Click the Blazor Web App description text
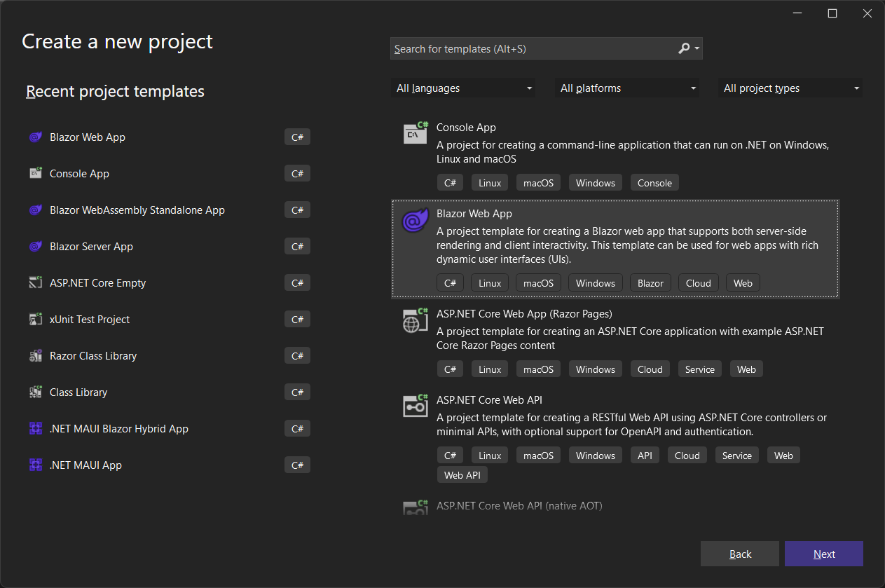Viewport: 885px width, 588px height. point(627,245)
